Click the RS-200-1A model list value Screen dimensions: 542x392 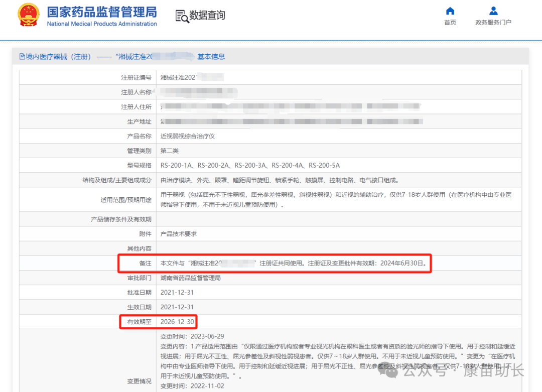click(x=250, y=166)
